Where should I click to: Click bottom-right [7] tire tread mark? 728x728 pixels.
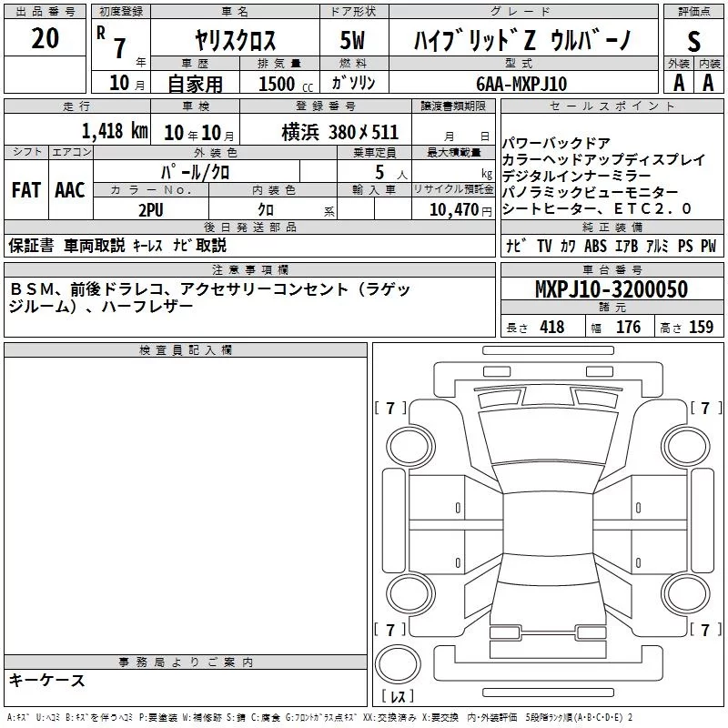(706, 630)
